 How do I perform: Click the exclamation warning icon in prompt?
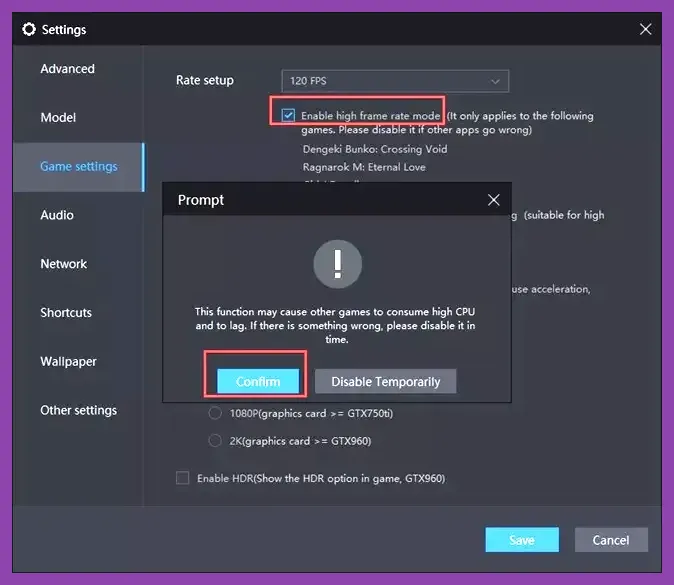[337, 264]
